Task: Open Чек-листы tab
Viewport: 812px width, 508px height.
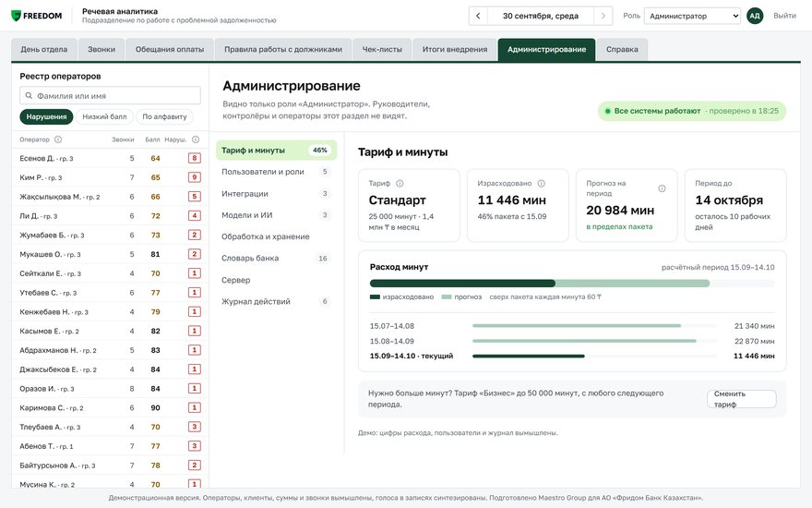Action: [x=382, y=50]
